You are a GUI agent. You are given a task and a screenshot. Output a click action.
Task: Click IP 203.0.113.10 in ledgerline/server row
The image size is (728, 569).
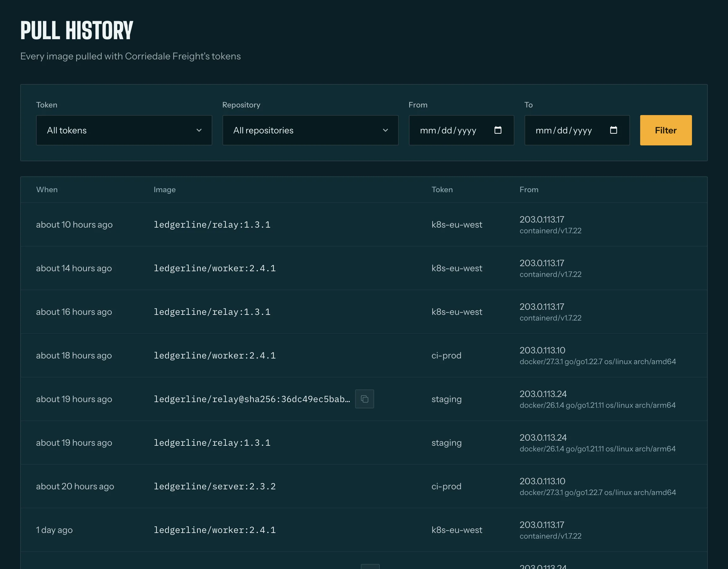click(542, 481)
